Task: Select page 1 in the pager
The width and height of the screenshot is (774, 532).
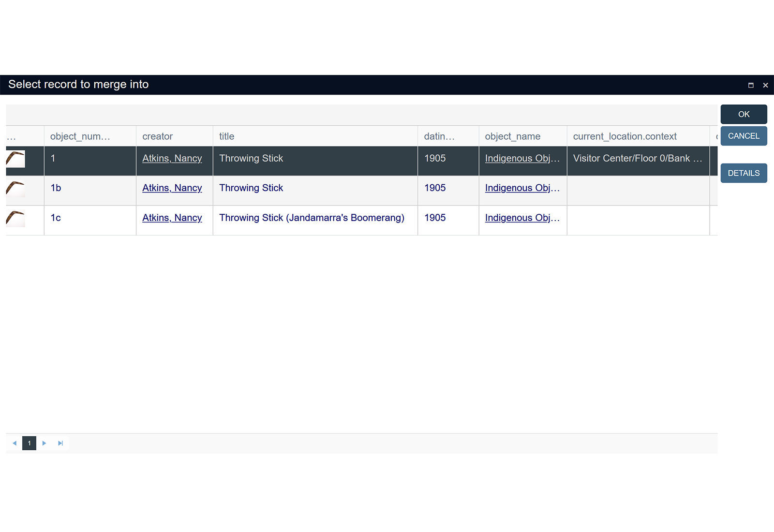Action: tap(29, 443)
